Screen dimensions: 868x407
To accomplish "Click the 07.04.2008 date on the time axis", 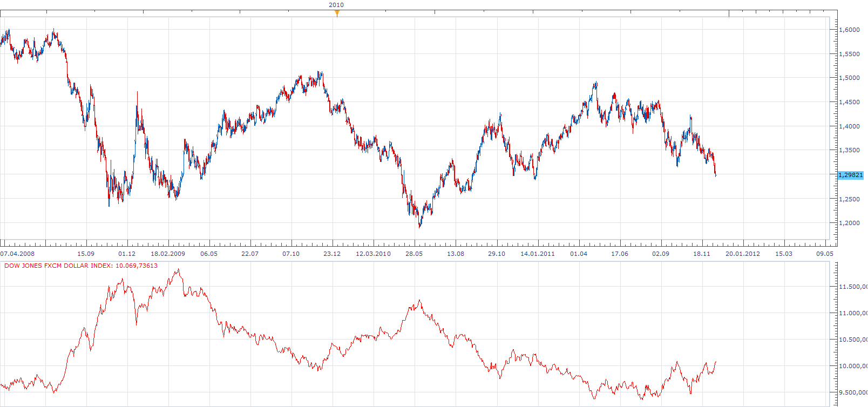I will [x=17, y=254].
